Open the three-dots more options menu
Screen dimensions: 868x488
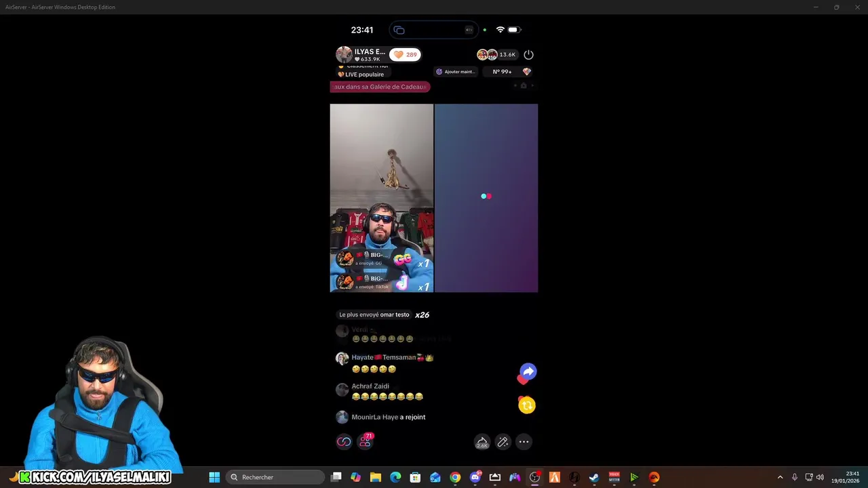pos(524,442)
